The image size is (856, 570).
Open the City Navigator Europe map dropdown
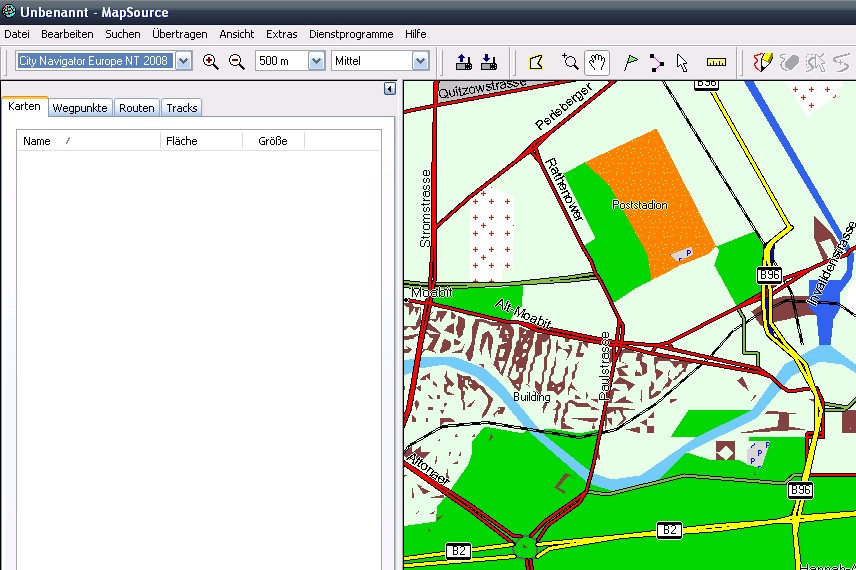(183, 61)
